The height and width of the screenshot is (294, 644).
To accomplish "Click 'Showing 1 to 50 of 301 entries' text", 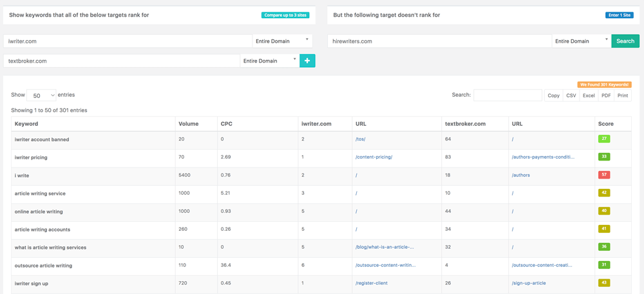I will pos(49,110).
